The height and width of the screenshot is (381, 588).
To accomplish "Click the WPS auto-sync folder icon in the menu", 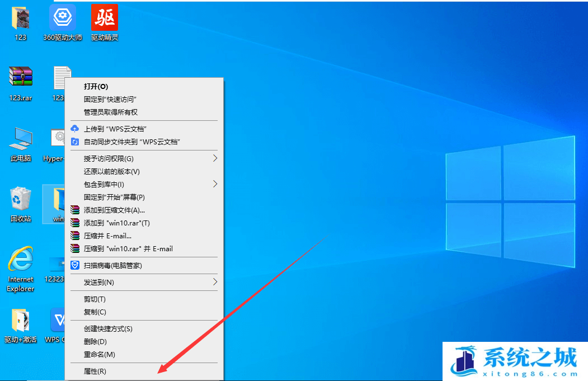I will (x=75, y=142).
